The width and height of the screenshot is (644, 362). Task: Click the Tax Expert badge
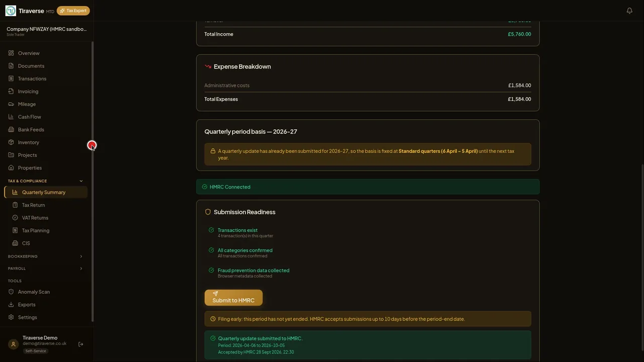click(x=73, y=11)
